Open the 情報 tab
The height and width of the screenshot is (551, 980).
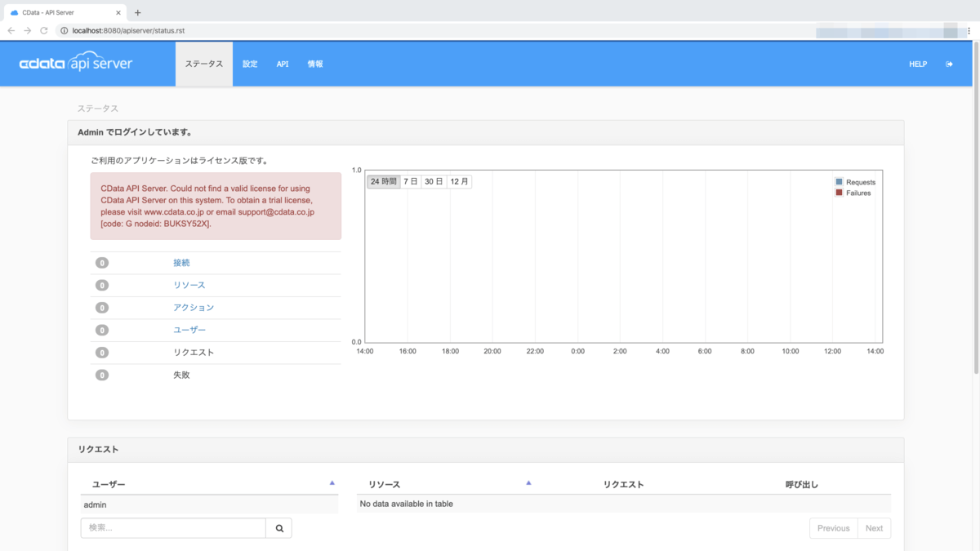click(x=315, y=64)
